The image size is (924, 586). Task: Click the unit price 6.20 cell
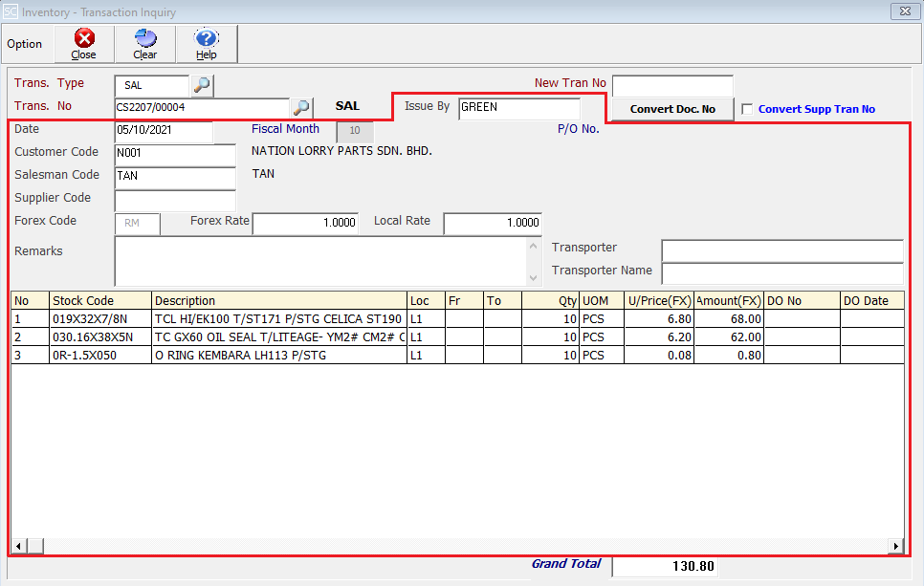click(659, 336)
